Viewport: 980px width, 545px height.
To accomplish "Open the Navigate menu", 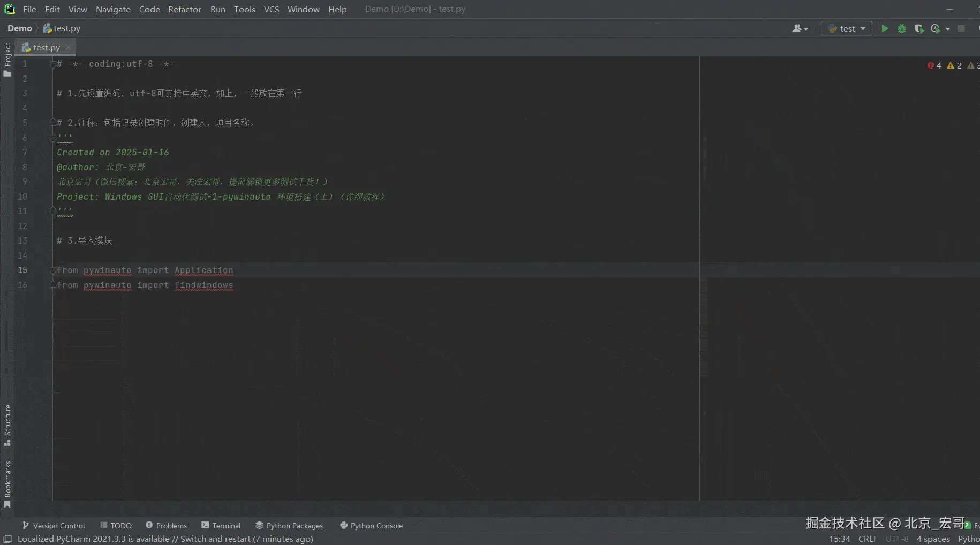I will [113, 9].
